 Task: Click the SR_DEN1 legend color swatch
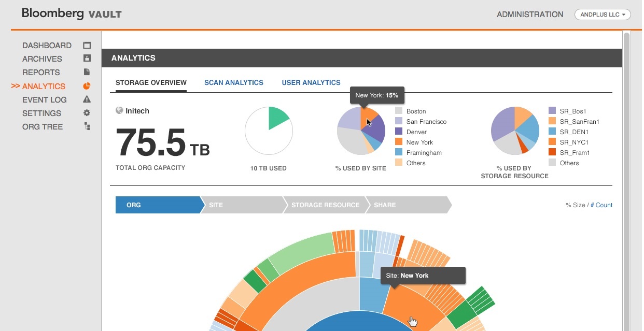[552, 132]
